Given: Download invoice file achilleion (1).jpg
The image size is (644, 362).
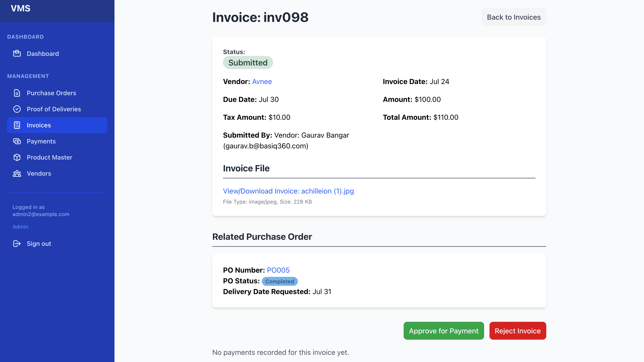Looking at the screenshot, I should click(288, 191).
